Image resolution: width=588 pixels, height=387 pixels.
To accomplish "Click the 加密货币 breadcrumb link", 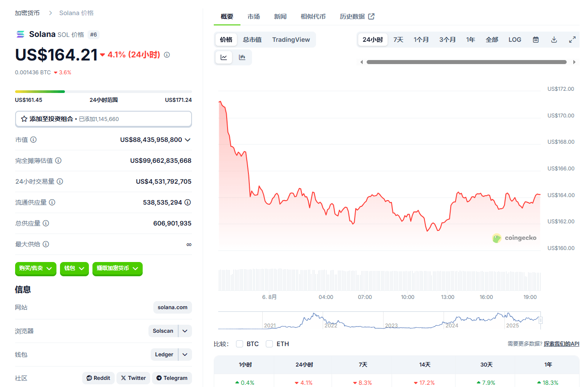I will click(x=28, y=13).
